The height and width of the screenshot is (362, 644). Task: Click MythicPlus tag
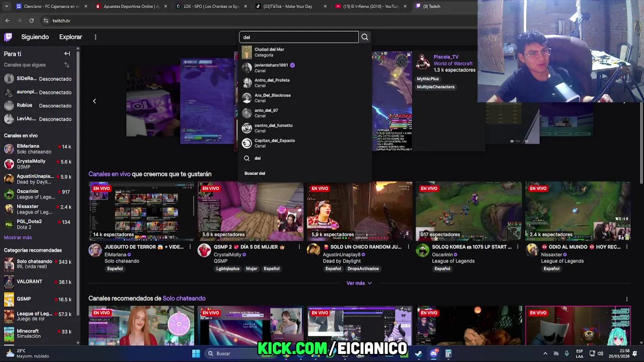428,79
